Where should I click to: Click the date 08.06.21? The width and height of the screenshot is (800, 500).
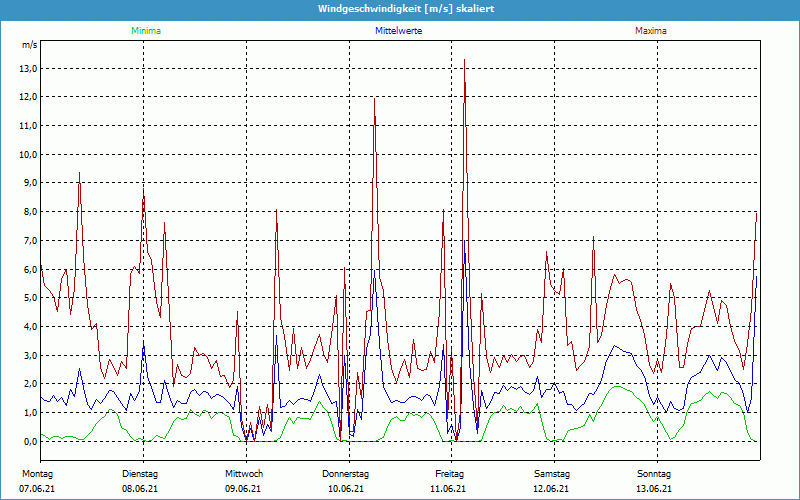pyautogui.click(x=140, y=489)
